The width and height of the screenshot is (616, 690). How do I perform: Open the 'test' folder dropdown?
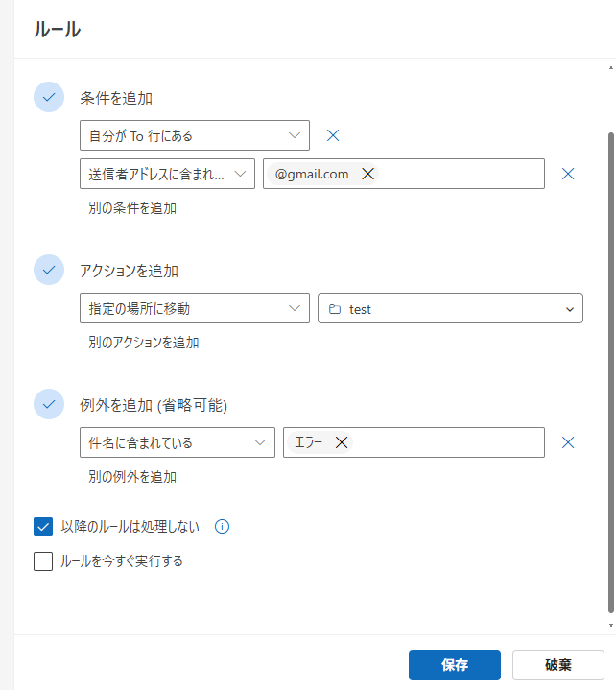click(x=450, y=308)
